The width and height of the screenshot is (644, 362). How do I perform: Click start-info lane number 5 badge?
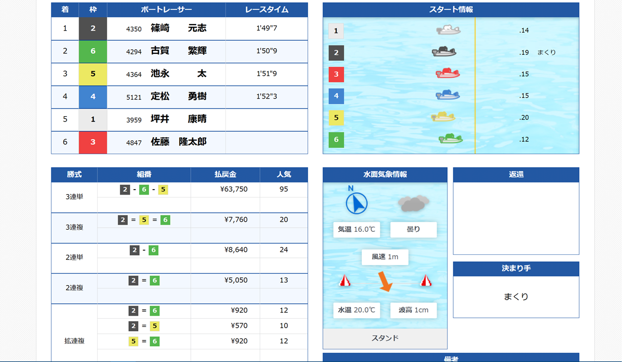click(336, 118)
